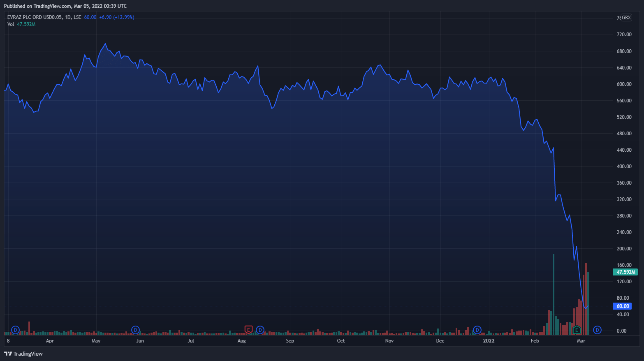Click the tallest red volume bar in March
This screenshot has height=361, width=644.
click(586, 299)
